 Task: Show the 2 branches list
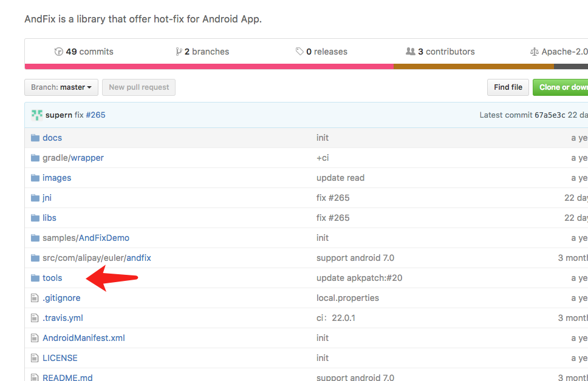coord(207,52)
